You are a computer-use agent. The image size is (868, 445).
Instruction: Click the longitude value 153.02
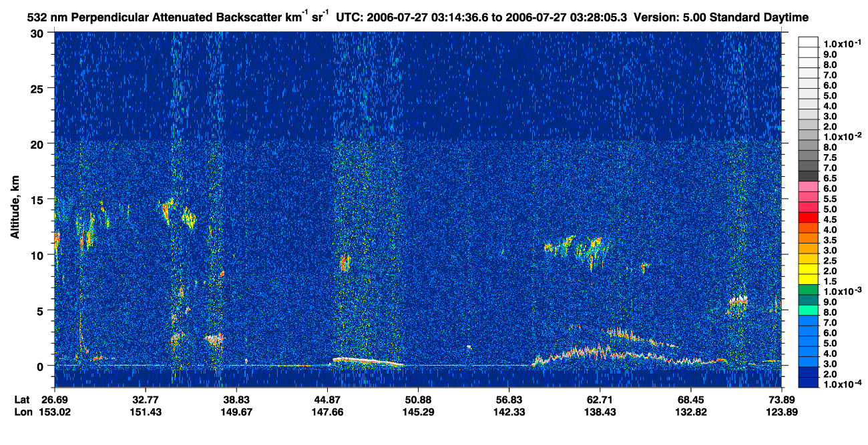[x=55, y=412]
